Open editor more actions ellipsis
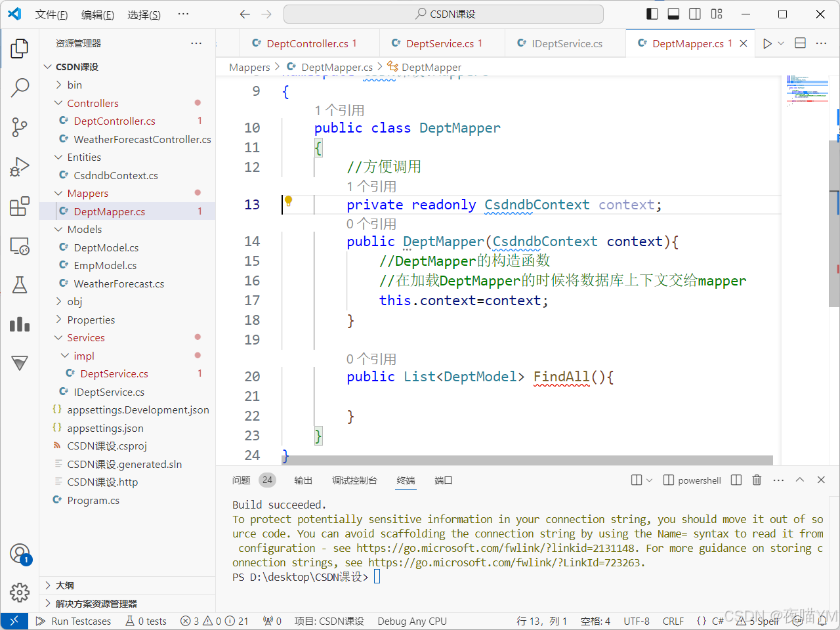The height and width of the screenshot is (630, 840). coord(821,43)
